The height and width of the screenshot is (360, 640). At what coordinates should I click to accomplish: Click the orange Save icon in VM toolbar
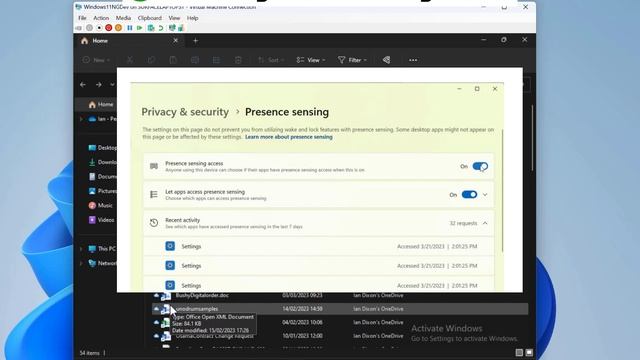coord(118,28)
